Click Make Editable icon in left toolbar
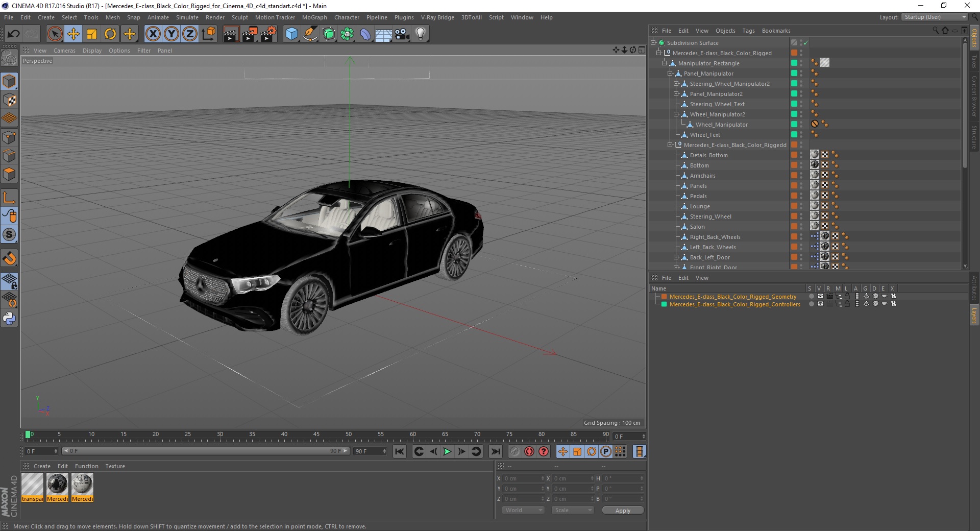The width and height of the screenshot is (980, 531). pyautogui.click(x=9, y=58)
